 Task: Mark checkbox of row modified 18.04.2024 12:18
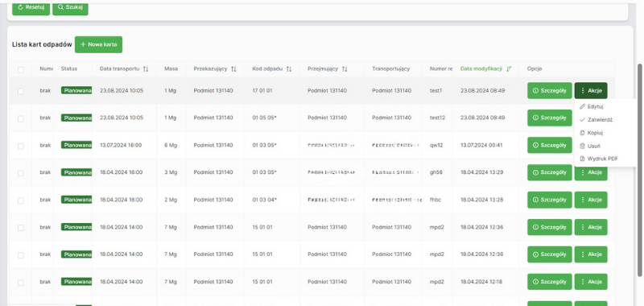point(21,283)
